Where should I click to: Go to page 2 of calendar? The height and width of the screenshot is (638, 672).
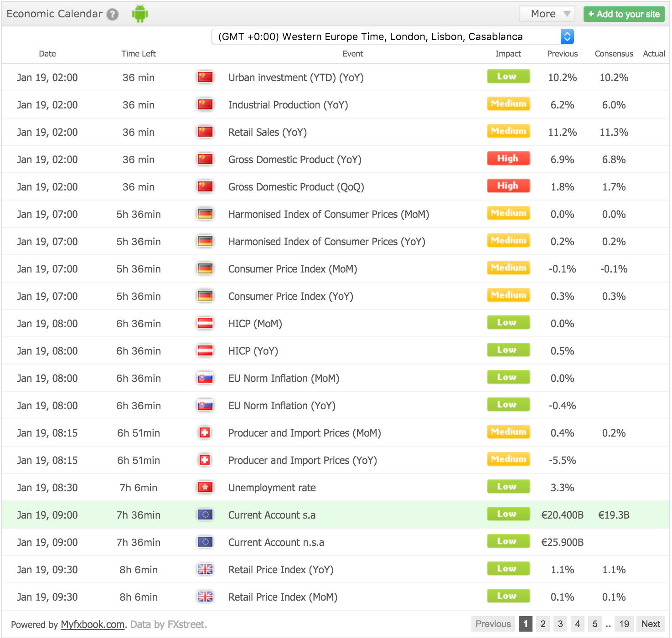[543, 624]
